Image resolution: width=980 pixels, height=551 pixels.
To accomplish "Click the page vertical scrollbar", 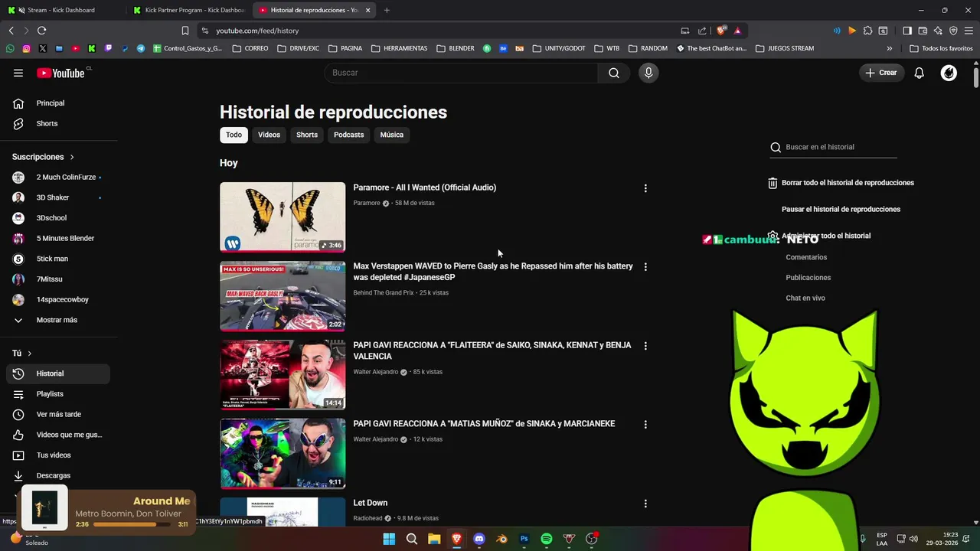I will pyautogui.click(x=976, y=78).
